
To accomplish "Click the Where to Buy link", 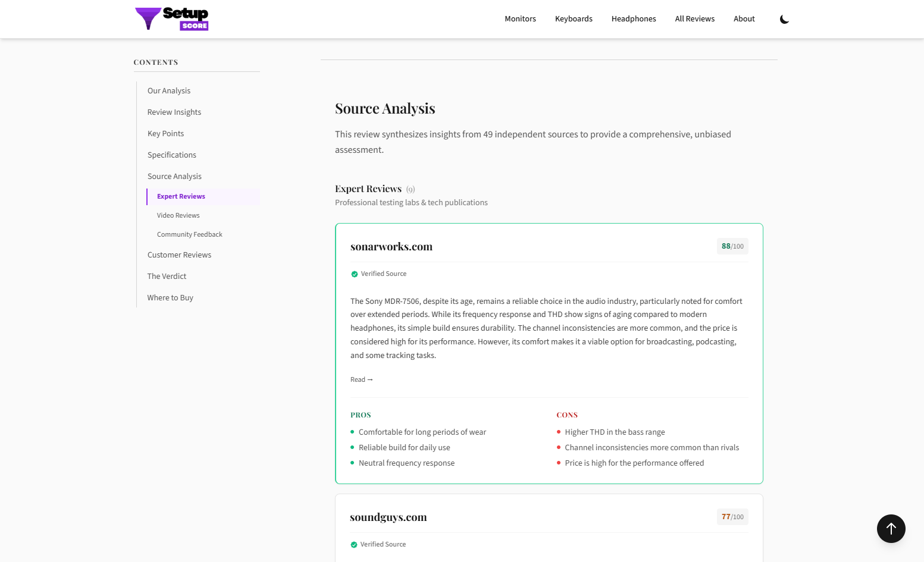I will click(170, 297).
